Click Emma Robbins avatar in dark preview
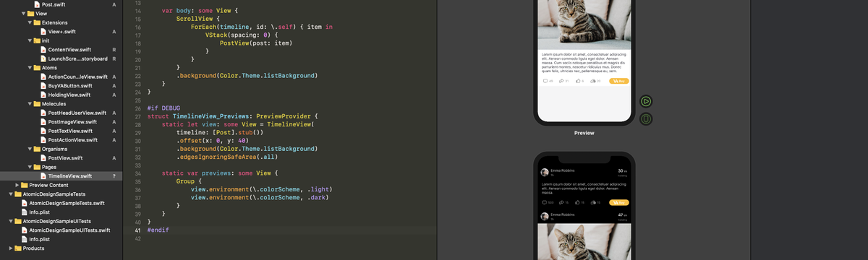The width and height of the screenshot is (868, 260). pos(545,172)
